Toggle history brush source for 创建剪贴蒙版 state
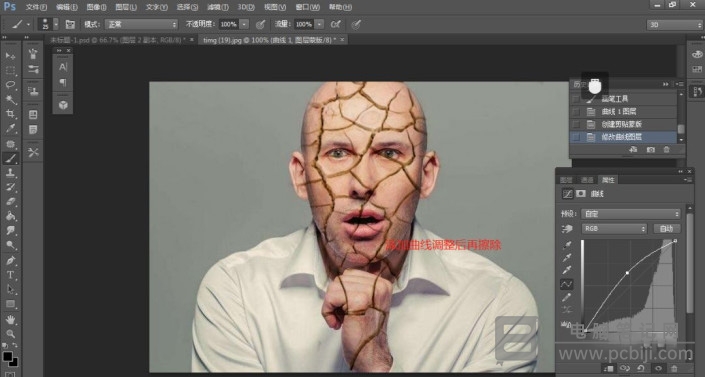Screen dimensions: 705x377 click(576, 124)
